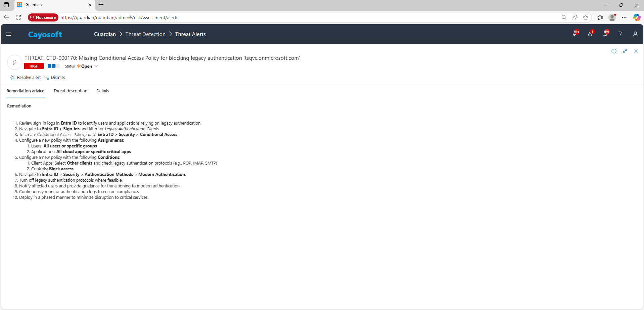The height and width of the screenshot is (310, 644).
Task: Switch to the Details tab
Action: (102, 91)
